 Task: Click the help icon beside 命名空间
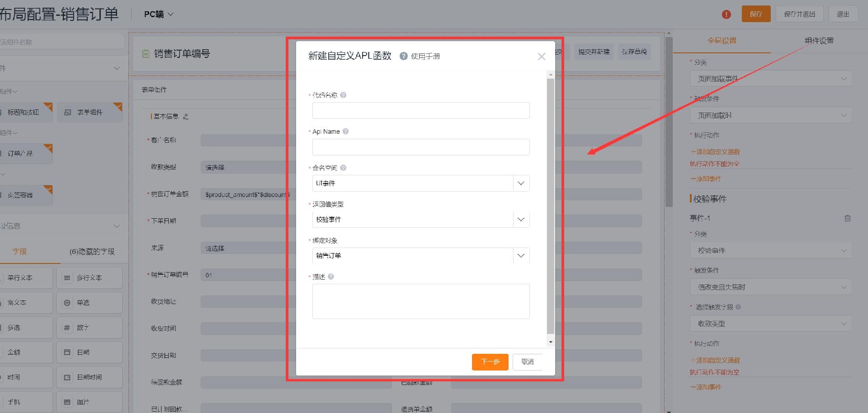coord(343,168)
